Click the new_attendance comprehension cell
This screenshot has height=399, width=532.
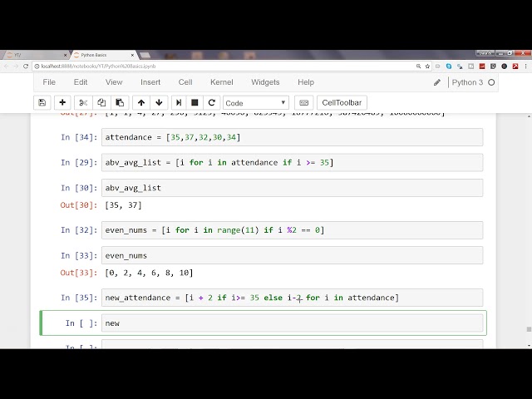pos(292,298)
